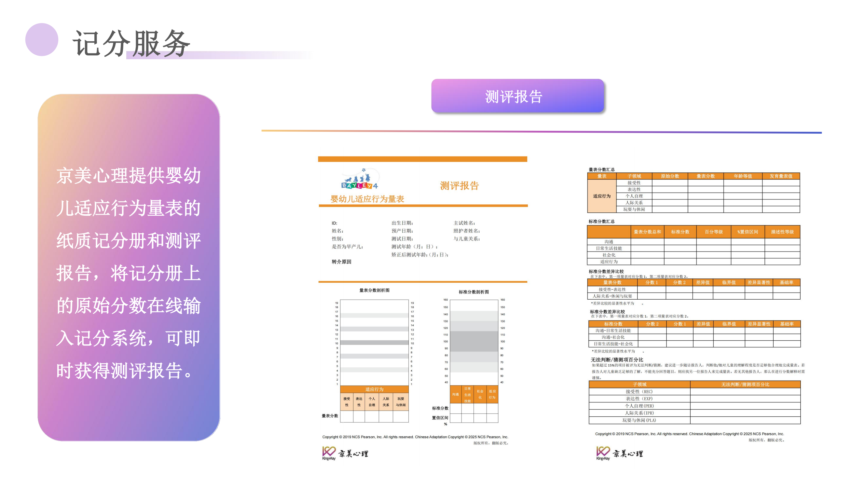Click the 描述性等级 column header

tap(782, 232)
